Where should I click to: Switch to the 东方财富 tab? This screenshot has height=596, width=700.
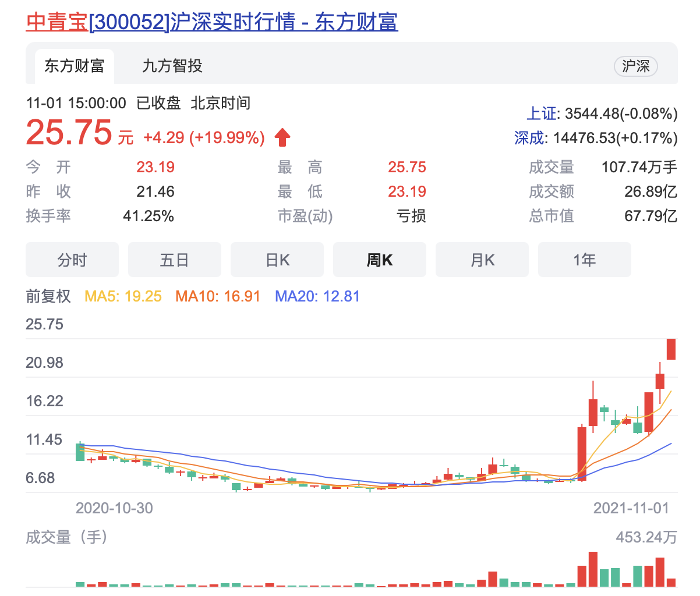[74, 66]
